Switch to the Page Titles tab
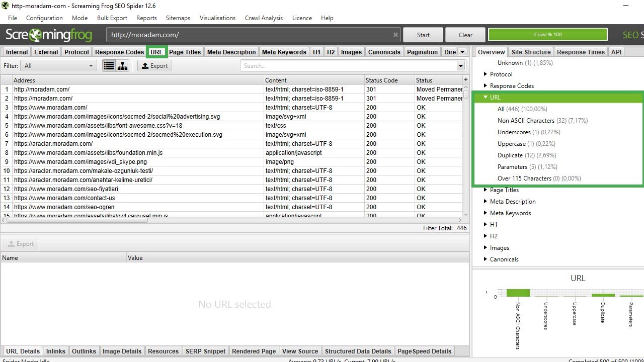 click(x=185, y=52)
